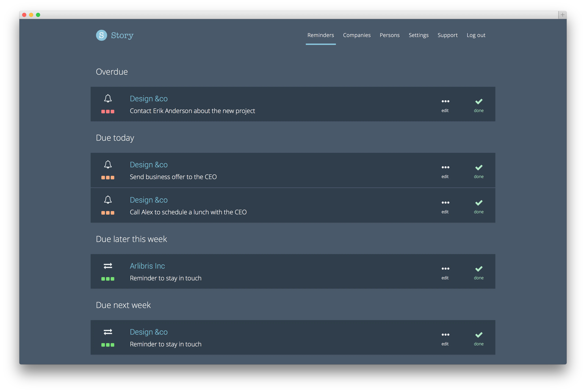Open edit dots for Contact Erik Anderson reminder

445,101
